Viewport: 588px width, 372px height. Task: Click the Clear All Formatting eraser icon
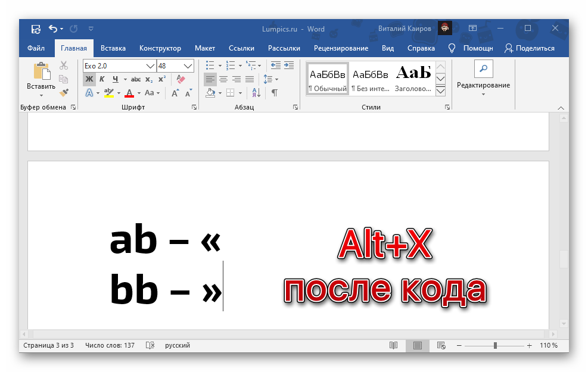click(182, 79)
